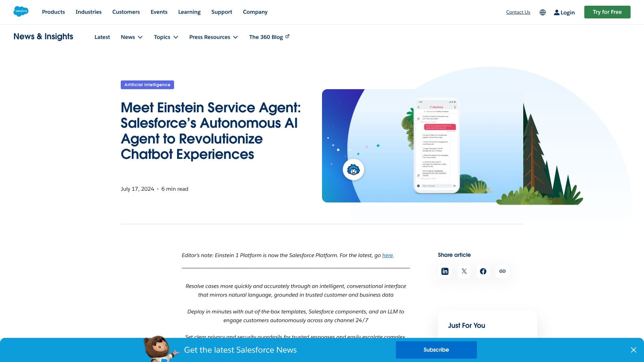The height and width of the screenshot is (362, 644).
Task: Click the external link icon beside The 360 Blog
Action: [x=287, y=36]
